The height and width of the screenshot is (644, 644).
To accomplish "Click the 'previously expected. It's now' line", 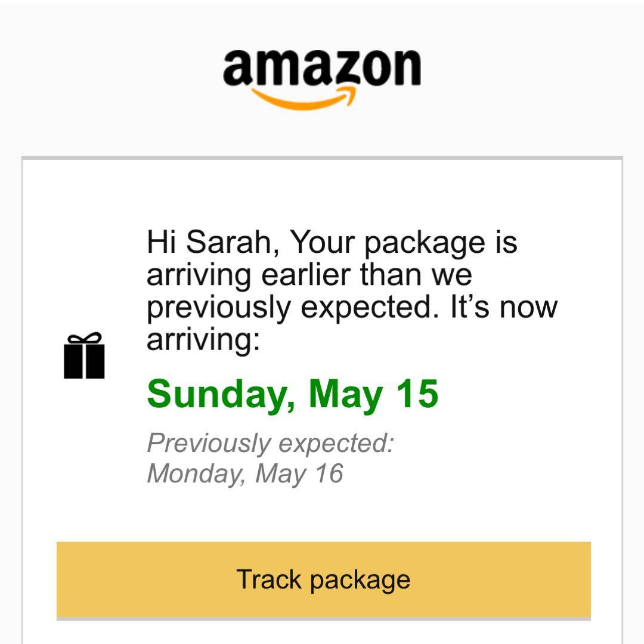I will 352,306.
